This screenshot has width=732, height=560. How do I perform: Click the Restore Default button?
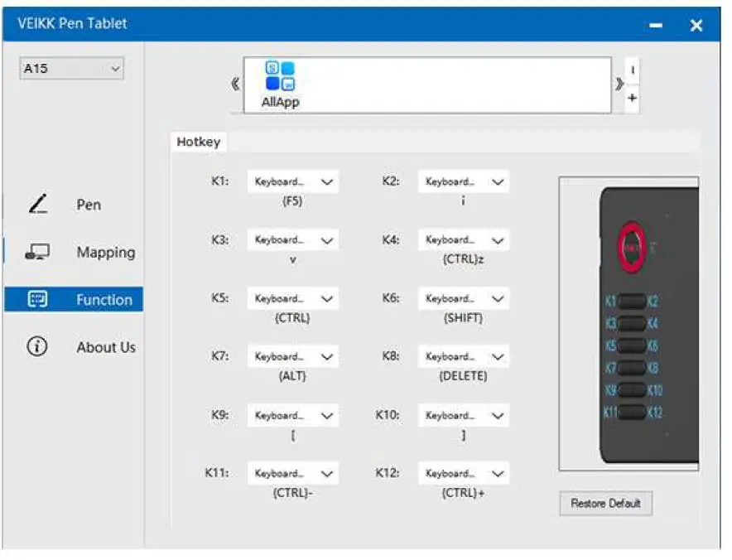click(x=605, y=503)
